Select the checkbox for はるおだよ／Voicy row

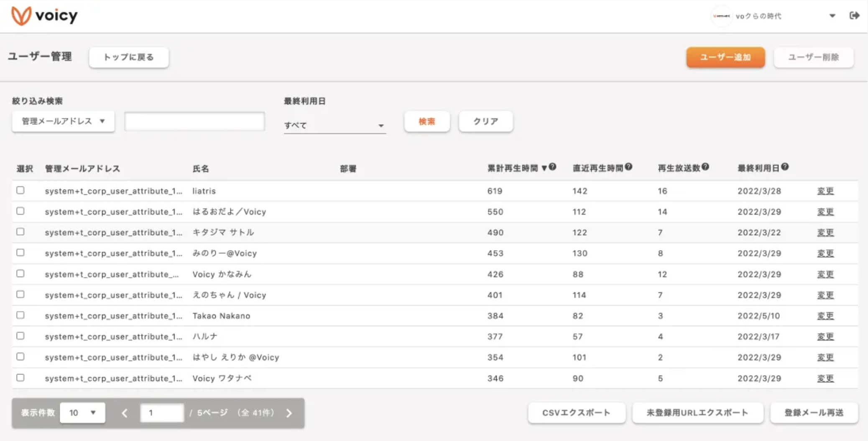(20, 211)
